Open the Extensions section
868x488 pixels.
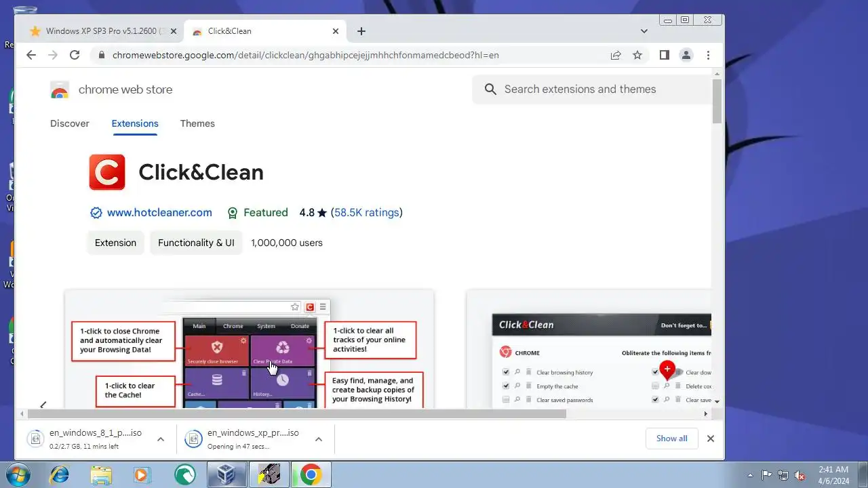coord(135,123)
